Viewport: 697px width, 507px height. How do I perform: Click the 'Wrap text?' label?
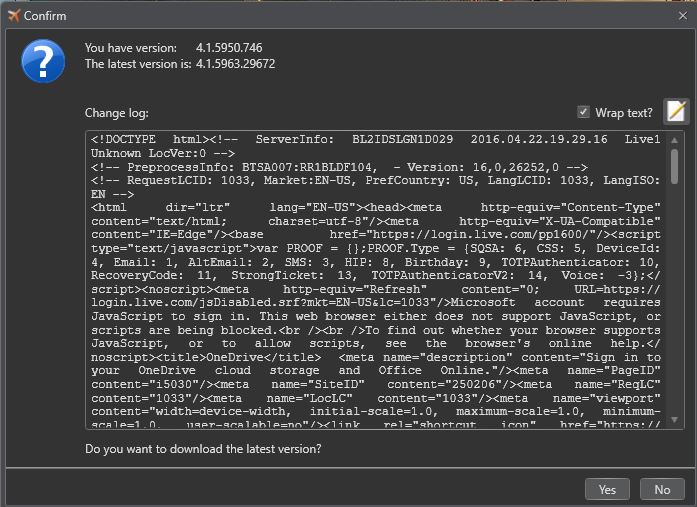624,113
